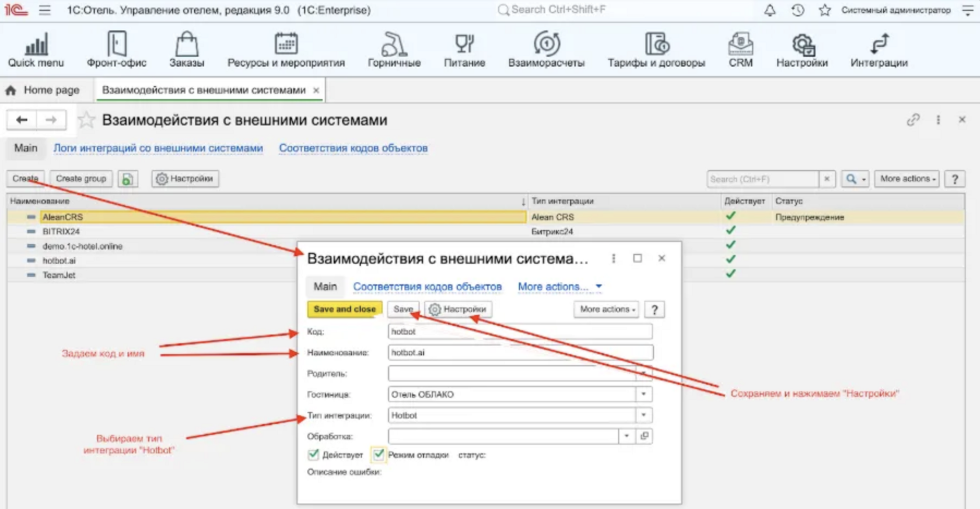Expand the Тип интеграции dropdown
The width and height of the screenshot is (980, 509).
point(643,415)
